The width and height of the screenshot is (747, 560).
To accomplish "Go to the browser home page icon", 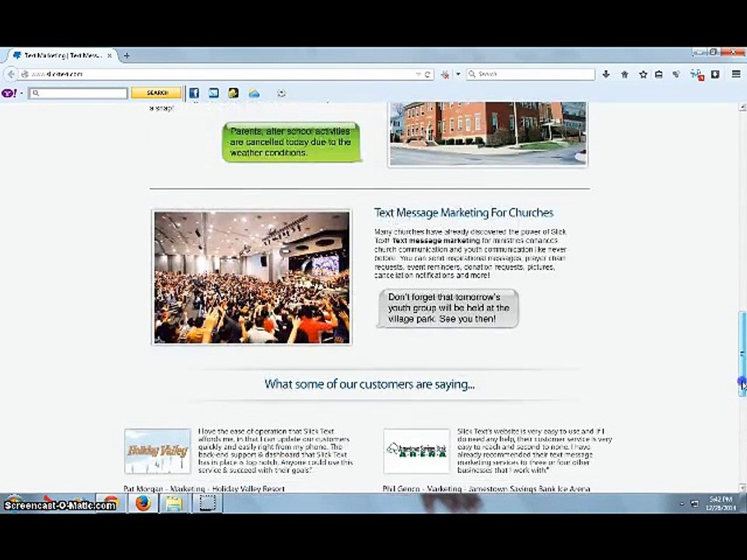I will pos(625,75).
